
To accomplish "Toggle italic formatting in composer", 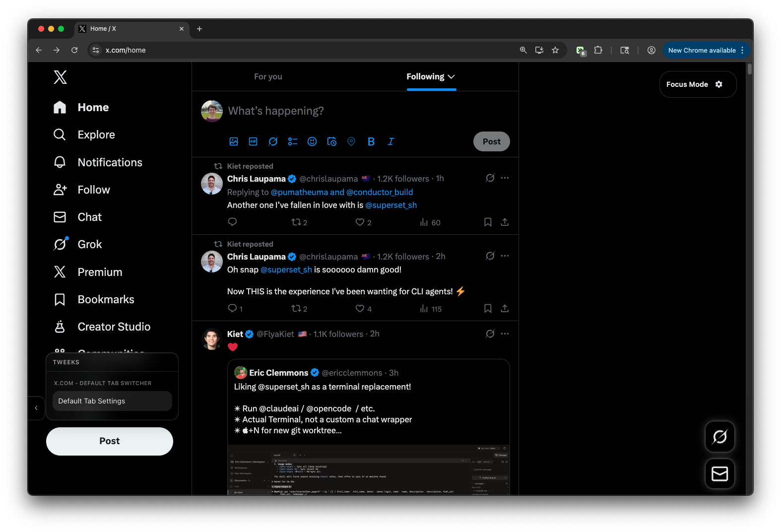I will pyautogui.click(x=390, y=141).
